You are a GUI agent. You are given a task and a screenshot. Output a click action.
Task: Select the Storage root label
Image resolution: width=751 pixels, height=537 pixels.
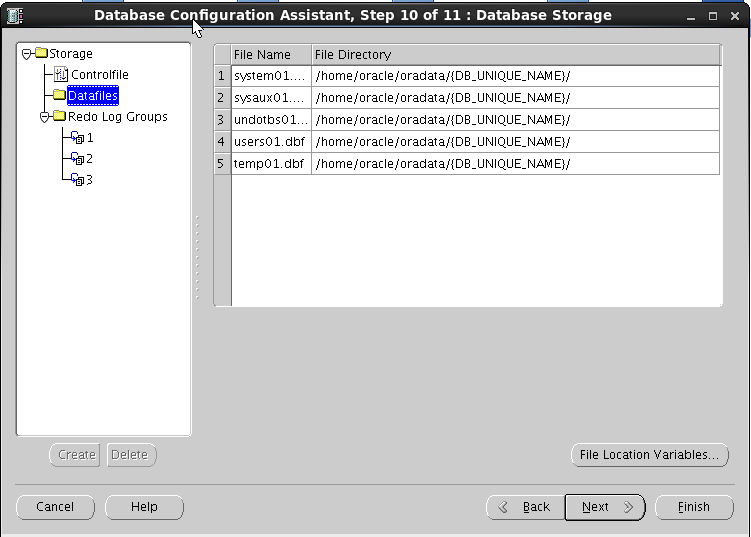[x=71, y=54]
